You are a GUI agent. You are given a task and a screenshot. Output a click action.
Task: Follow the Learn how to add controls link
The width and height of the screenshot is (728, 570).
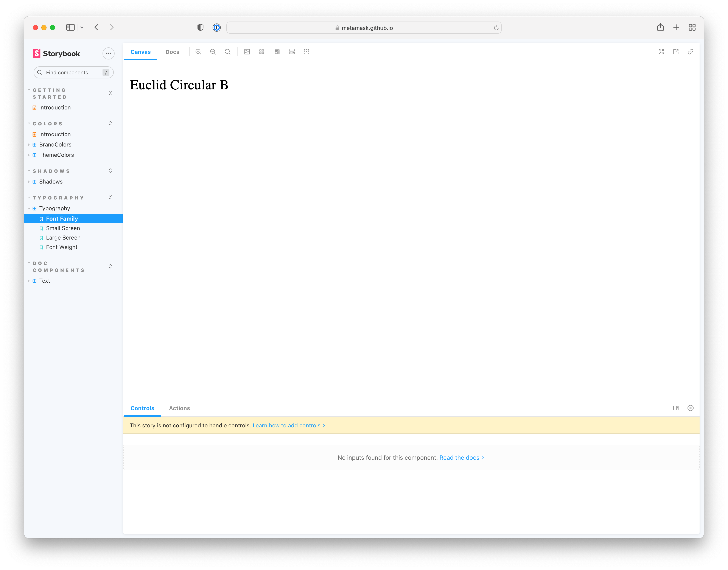coord(287,425)
